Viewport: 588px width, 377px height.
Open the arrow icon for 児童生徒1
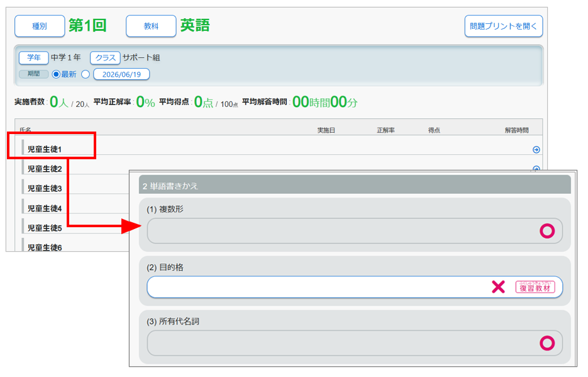pos(536,150)
